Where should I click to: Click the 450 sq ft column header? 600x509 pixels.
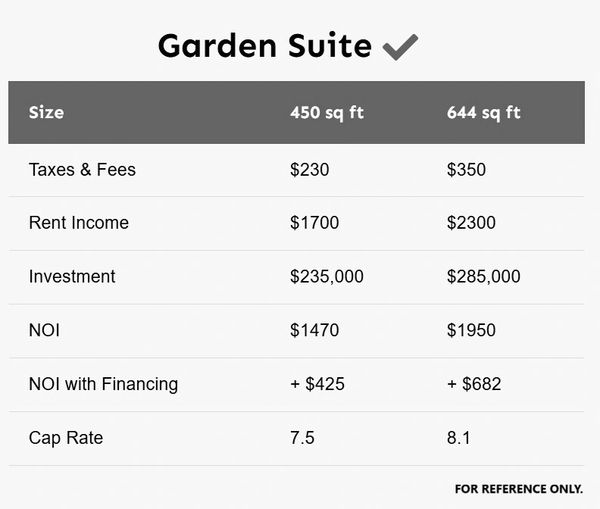pos(327,112)
